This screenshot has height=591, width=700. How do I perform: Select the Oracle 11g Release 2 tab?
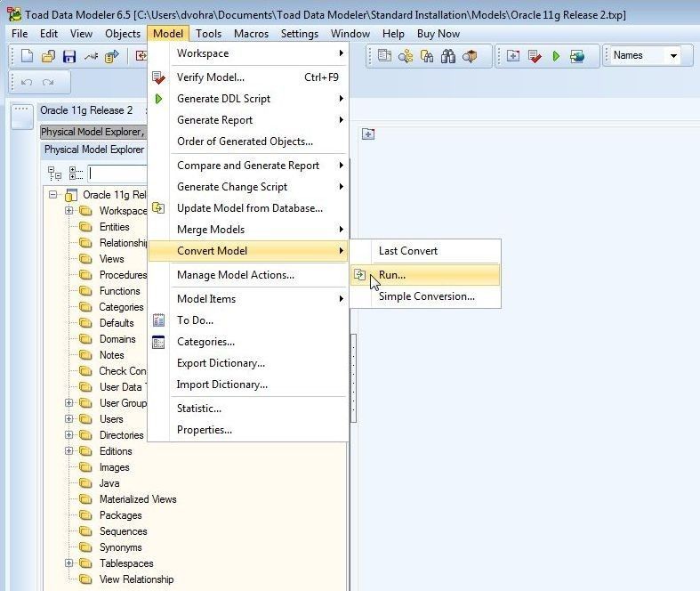pyautogui.click(x=86, y=110)
